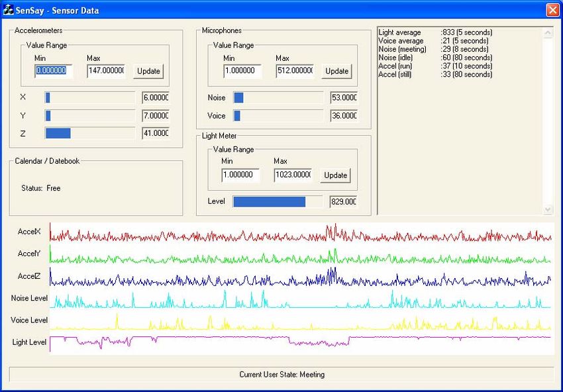
Task: Click the Voice level progress bar
Action: coord(278,116)
